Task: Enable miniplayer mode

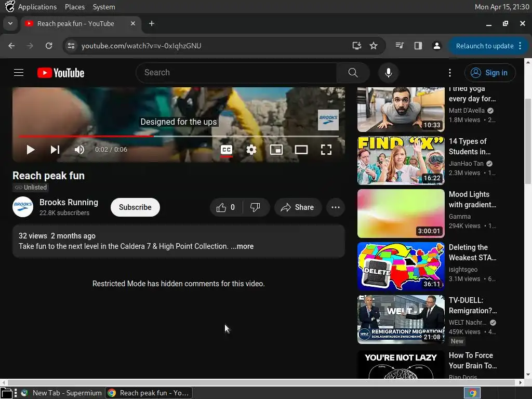Action: pos(276,150)
